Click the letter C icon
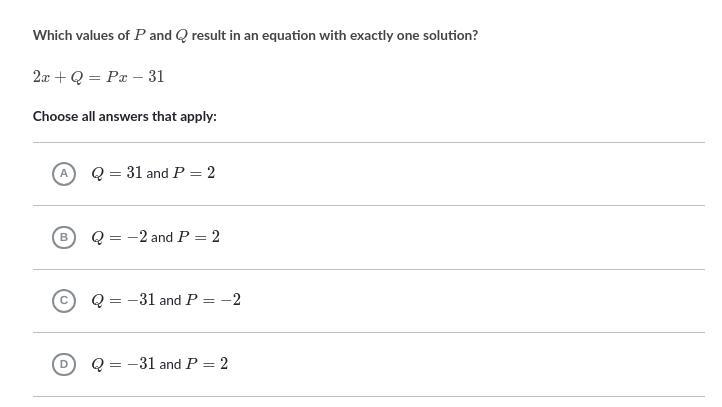 pyautogui.click(x=64, y=300)
